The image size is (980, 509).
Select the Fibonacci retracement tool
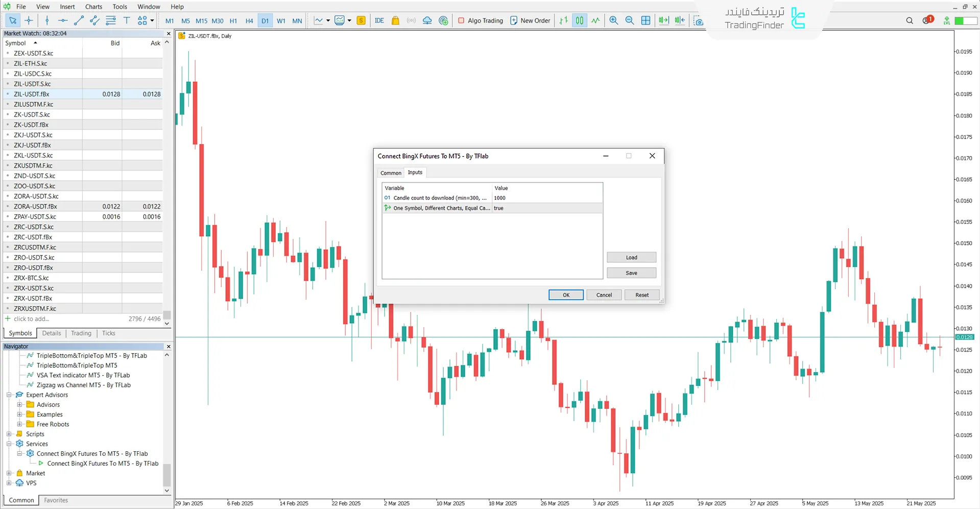tap(110, 20)
